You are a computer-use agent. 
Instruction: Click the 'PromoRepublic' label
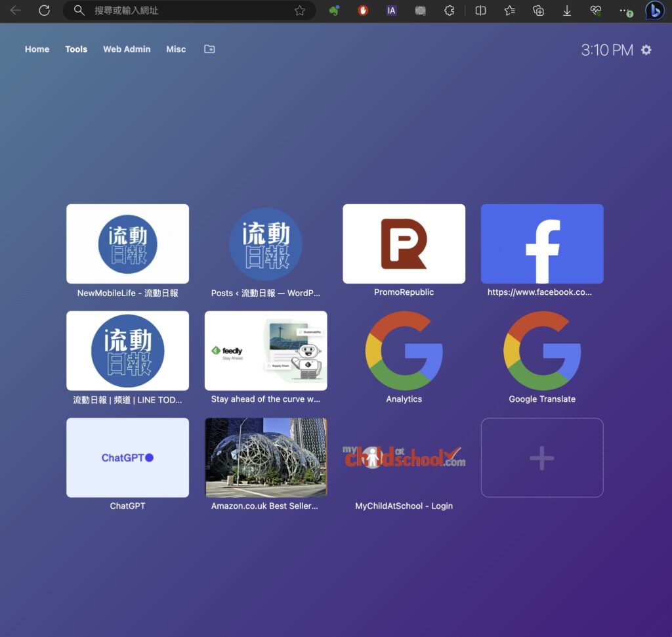404,292
